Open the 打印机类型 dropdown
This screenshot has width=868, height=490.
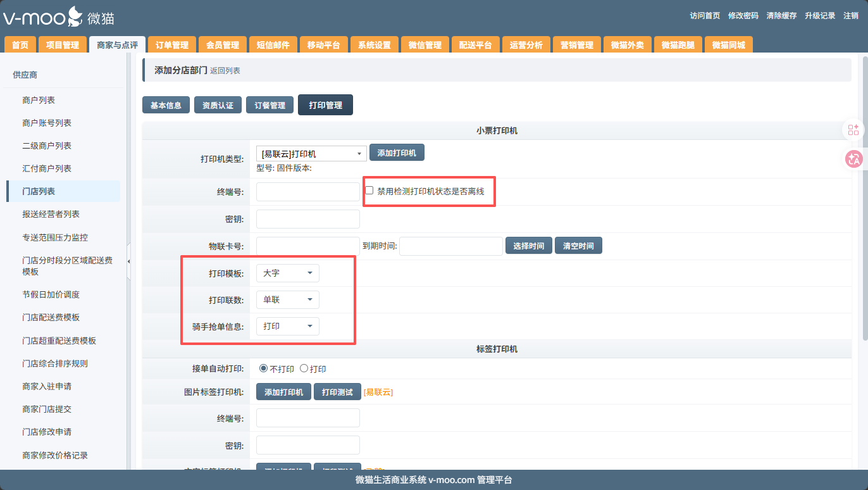[311, 153]
